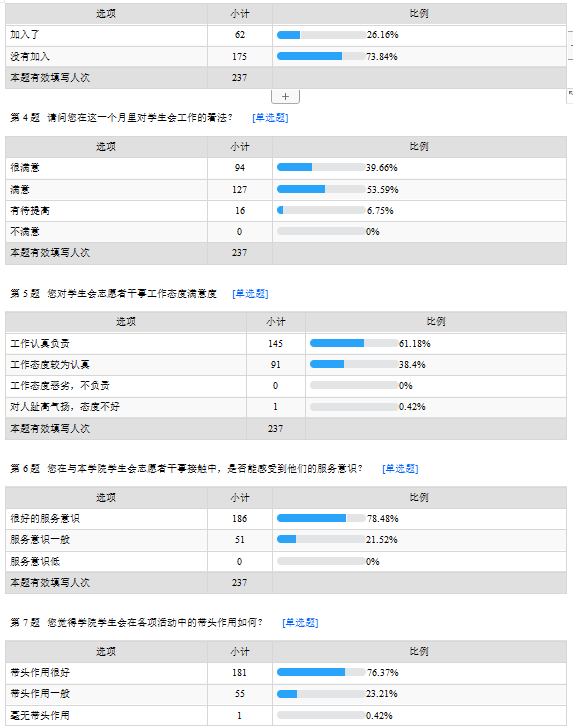This screenshot has width=573, height=728.
Task: Open the 单选题 link for question 4
Action: pos(270,118)
